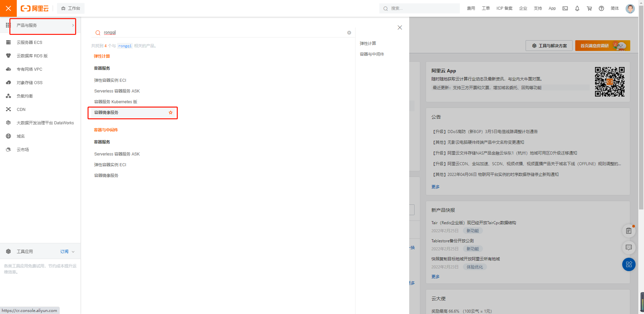Image resolution: width=644 pixels, height=314 pixels.
Task: Open 弹性容器实例 ECI under 弹性计算
Action: [110, 80]
